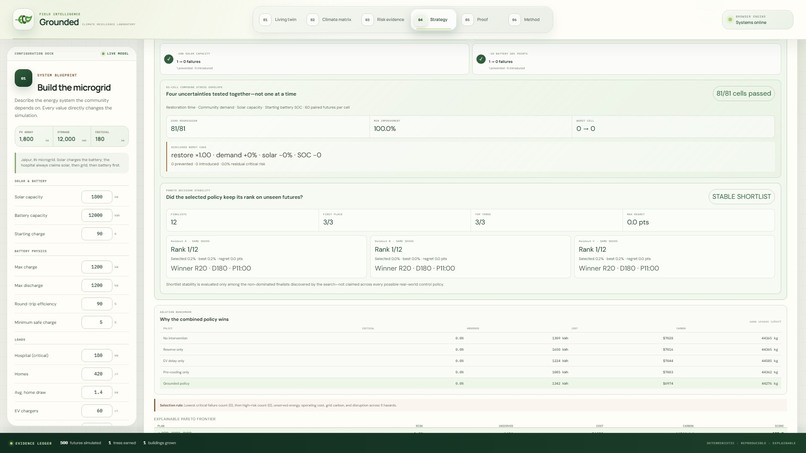Screen dimensions: 806x453
Task: Click the Battery capacity input field
Action: tap(97, 215)
